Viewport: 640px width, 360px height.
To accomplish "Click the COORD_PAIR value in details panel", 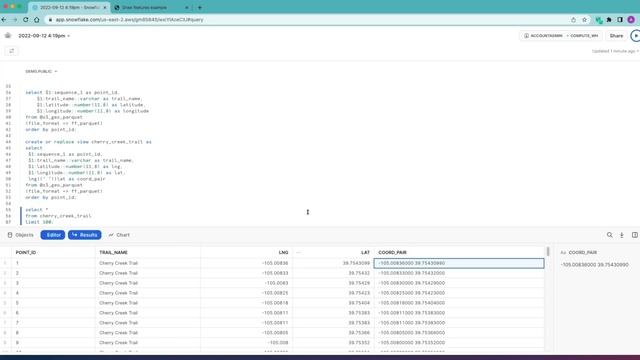I will (595, 265).
